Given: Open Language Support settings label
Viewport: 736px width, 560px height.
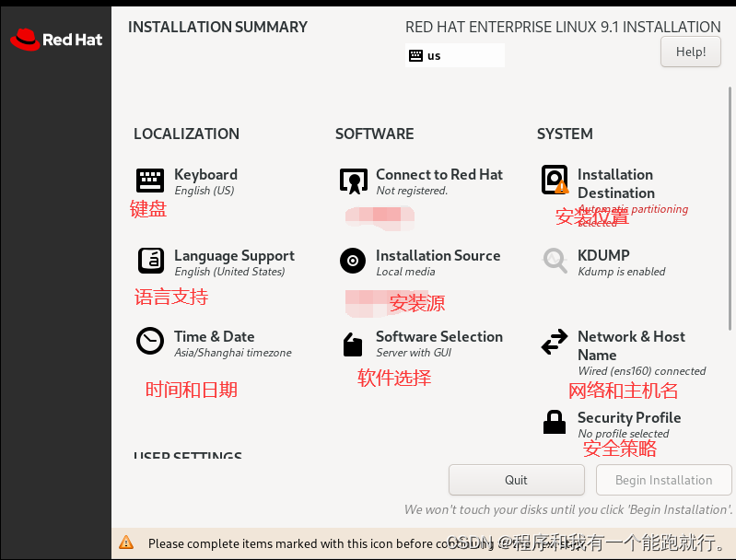Looking at the screenshot, I should point(234,256).
